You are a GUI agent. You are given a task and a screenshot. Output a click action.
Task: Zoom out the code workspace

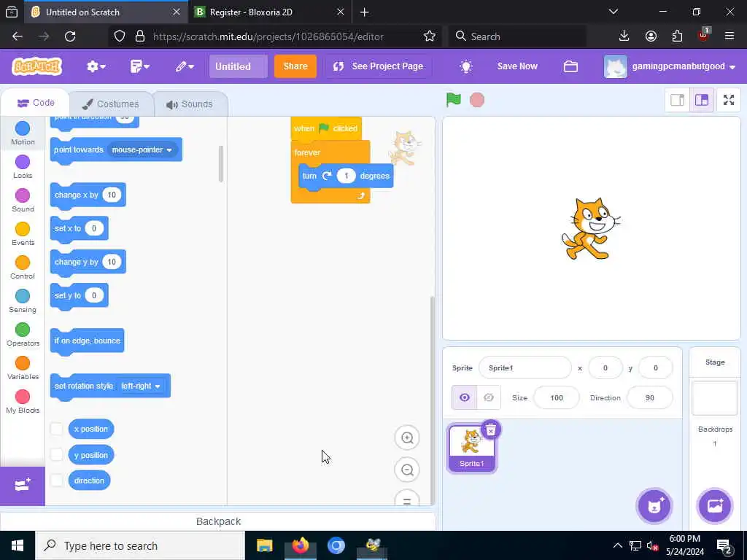(407, 470)
